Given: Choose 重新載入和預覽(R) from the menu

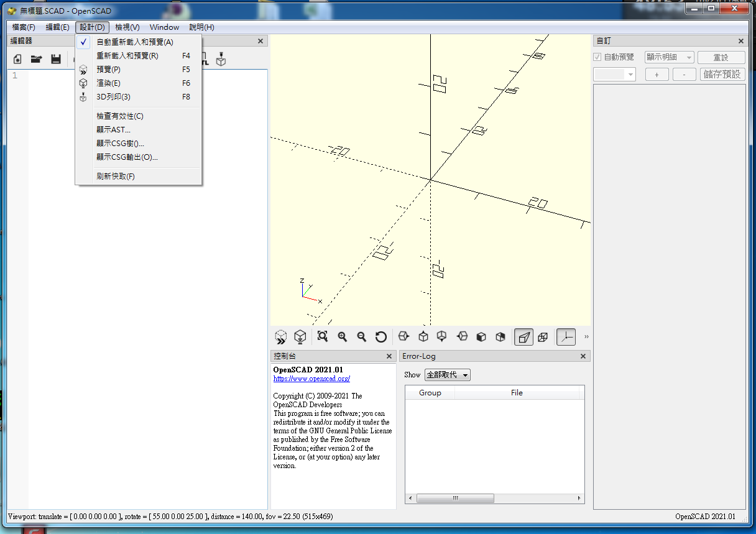Looking at the screenshot, I should coord(138,56).
